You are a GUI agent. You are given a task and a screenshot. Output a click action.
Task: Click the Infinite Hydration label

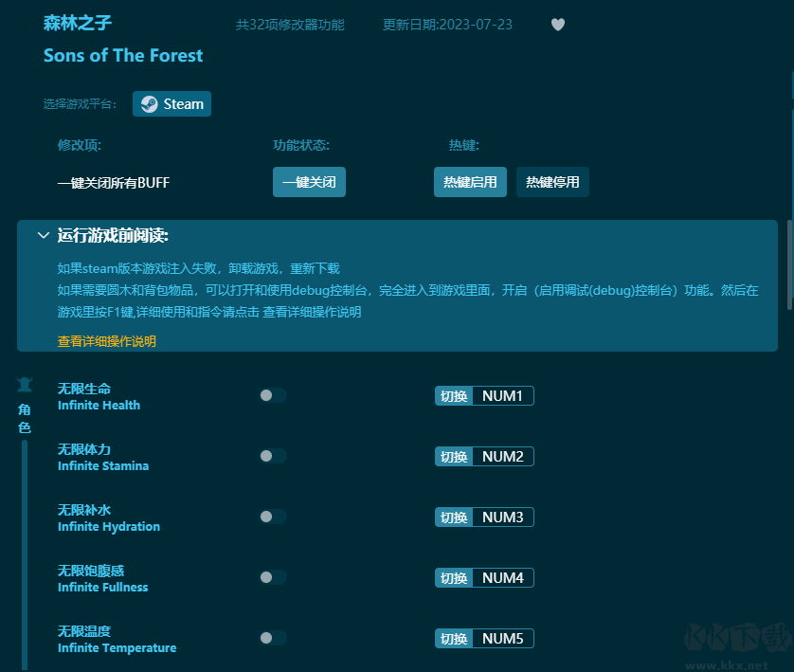[109, 527]
